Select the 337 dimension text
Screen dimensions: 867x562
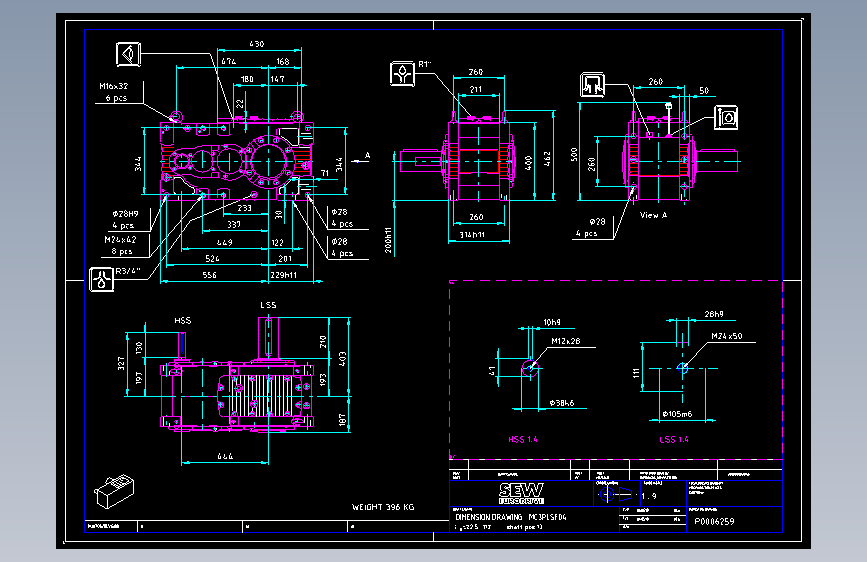[234, 224]
